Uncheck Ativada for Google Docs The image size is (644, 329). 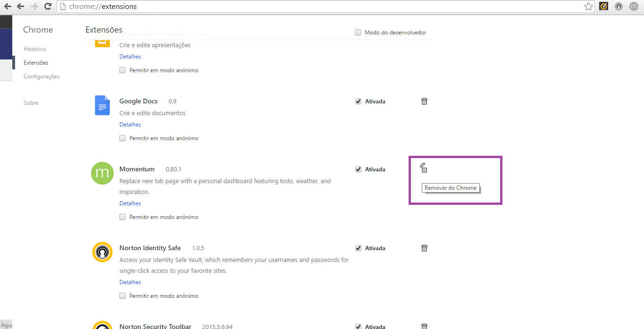[358, 101]
